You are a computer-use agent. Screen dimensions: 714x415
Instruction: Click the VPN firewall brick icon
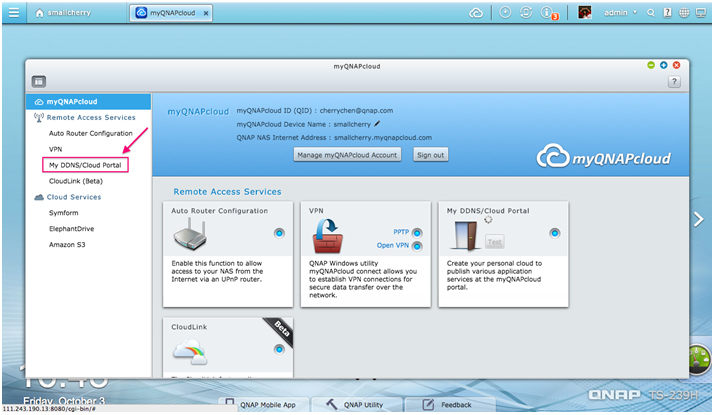pyautogui.click(x=327, y=236)
